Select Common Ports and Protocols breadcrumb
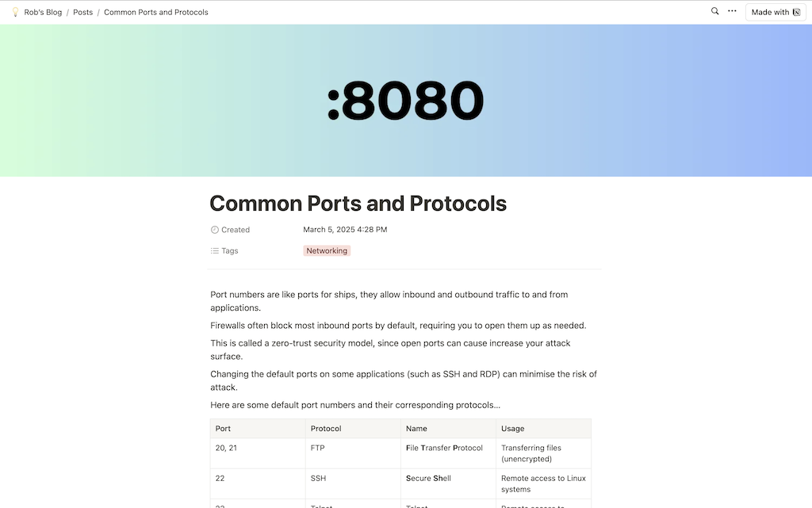 [x=156, y=13]
